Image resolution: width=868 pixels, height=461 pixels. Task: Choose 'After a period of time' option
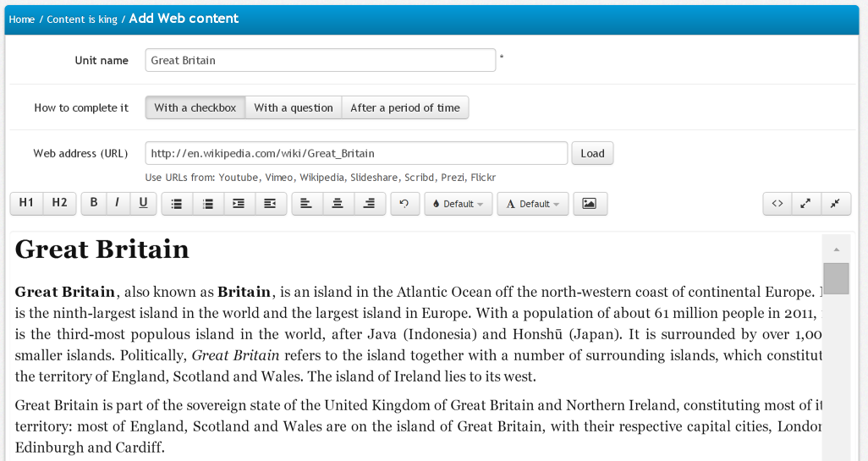click(x=405, y=107)
